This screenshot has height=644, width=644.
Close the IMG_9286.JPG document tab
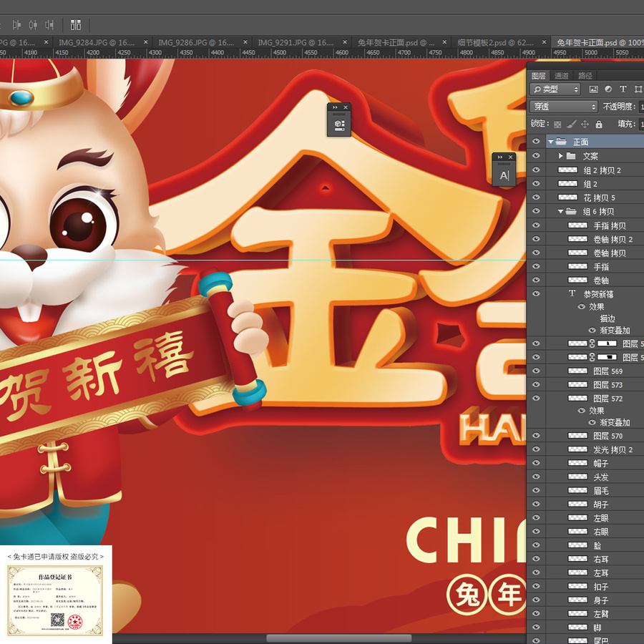245,42
